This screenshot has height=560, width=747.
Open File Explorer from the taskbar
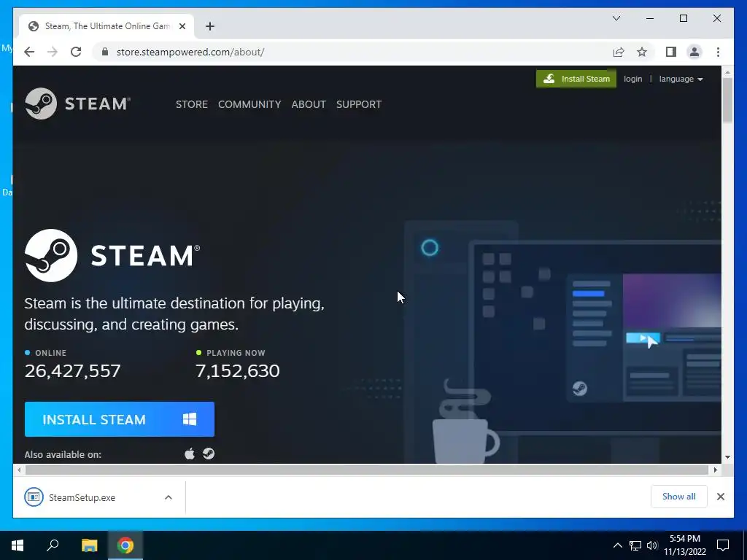[89, 545]
